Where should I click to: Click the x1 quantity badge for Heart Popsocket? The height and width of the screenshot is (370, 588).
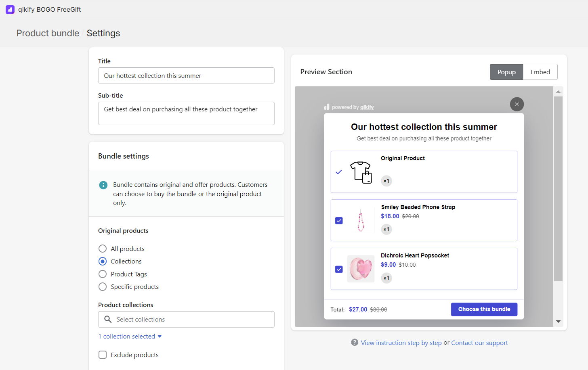point(386,278)
